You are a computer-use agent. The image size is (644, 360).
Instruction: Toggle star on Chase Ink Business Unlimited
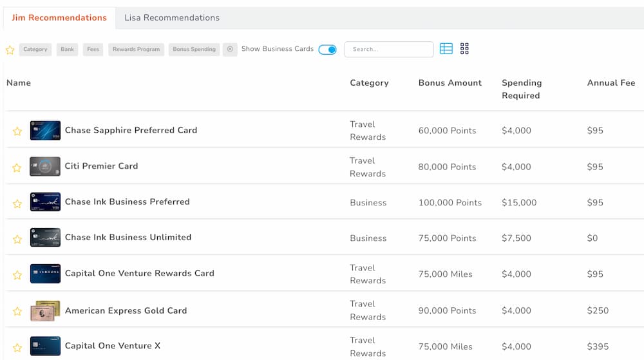coord(17,239)
